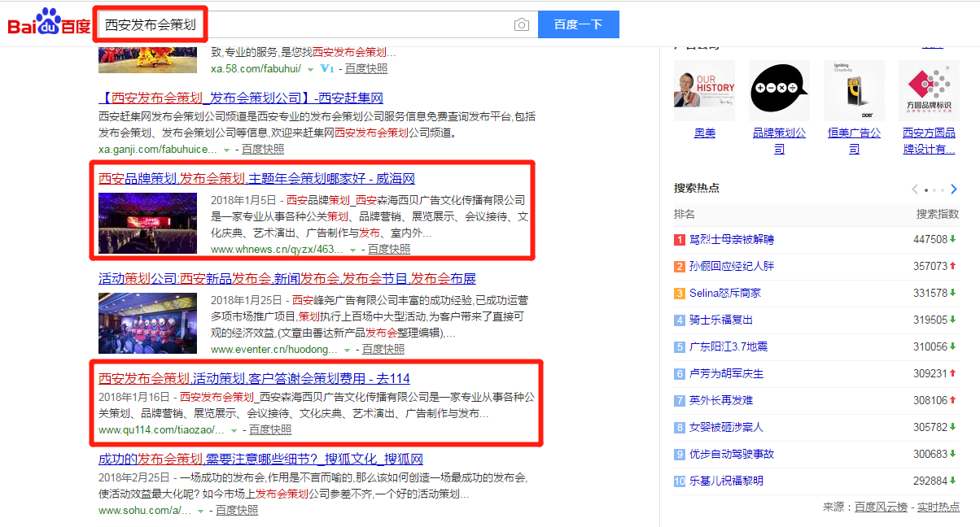Click the 百度一下 search button

[x=579, y=24]
